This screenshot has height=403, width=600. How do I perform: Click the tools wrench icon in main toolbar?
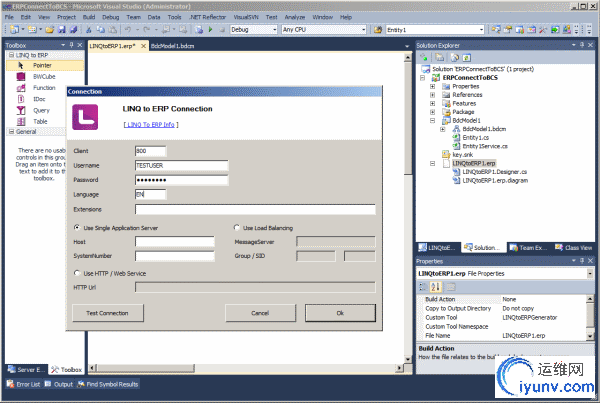543,29
